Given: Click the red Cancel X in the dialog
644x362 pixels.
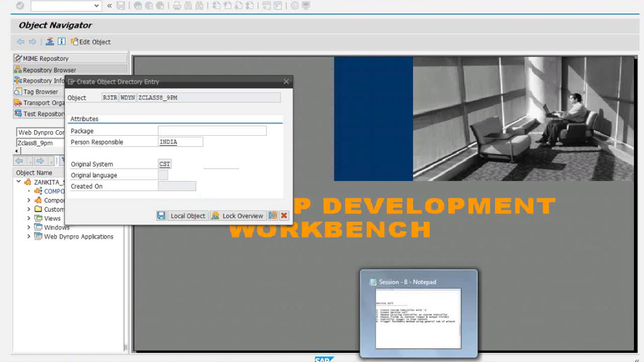Looking at the screenshot, I should point(284,216).
